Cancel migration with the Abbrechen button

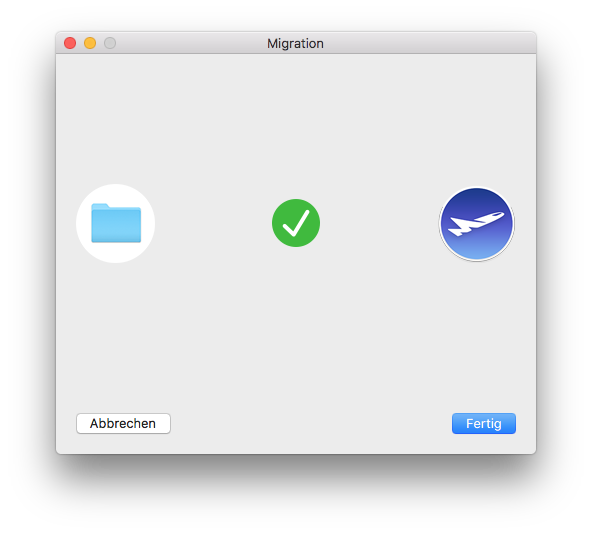[x=123, y=423]
